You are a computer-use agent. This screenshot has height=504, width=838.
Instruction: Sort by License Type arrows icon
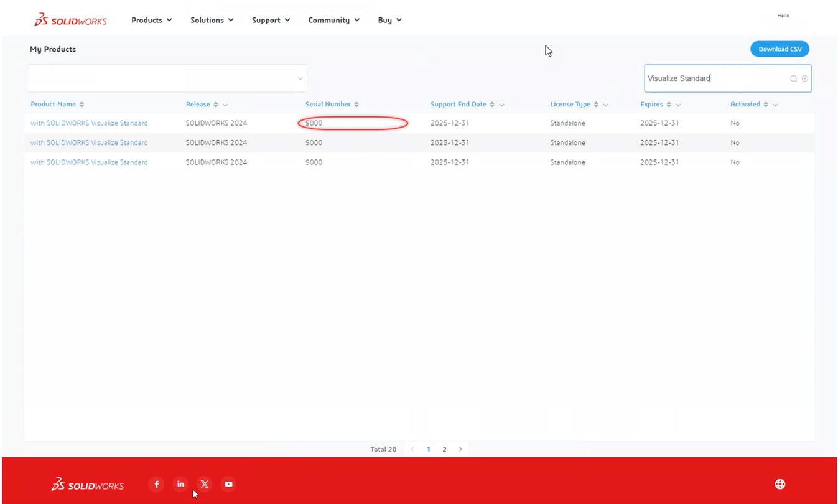tap(596, 105)
